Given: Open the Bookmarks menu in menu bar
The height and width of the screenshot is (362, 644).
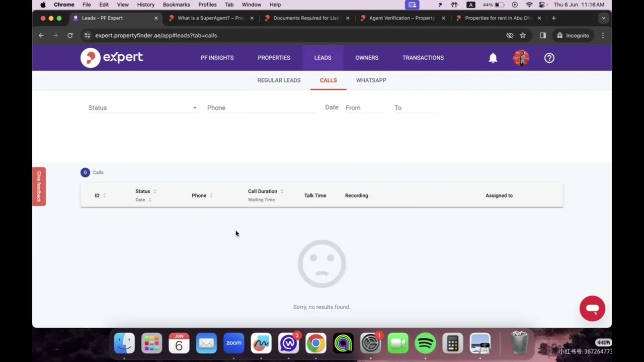Looking at the screenshot, I should tap(176, 5).
